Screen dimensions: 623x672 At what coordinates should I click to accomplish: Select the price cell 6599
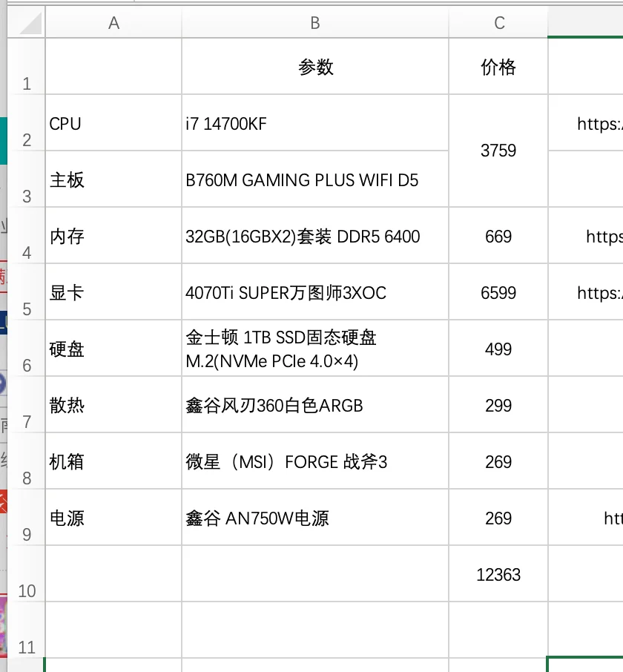[498, 291]
